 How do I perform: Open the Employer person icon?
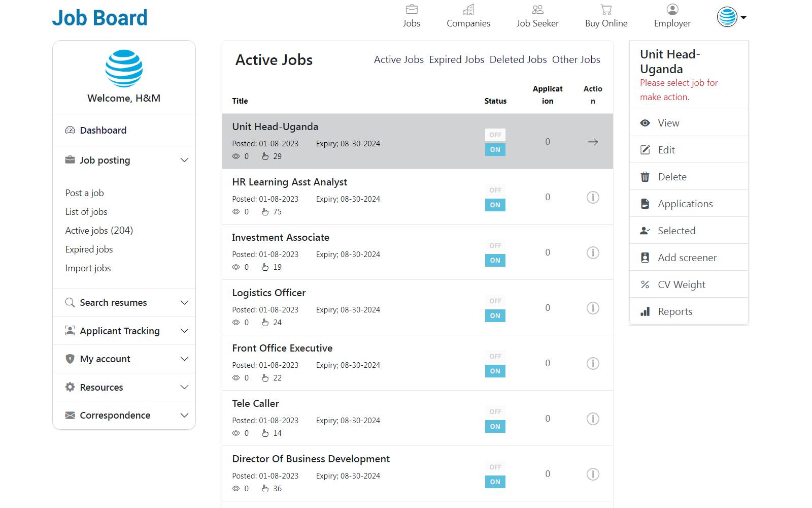[672, 9]
